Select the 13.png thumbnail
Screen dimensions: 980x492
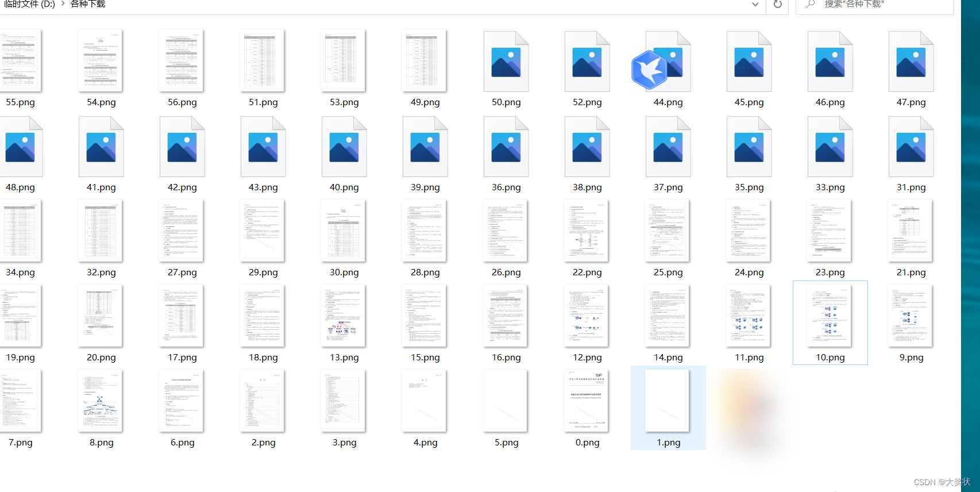click(344, 316)
